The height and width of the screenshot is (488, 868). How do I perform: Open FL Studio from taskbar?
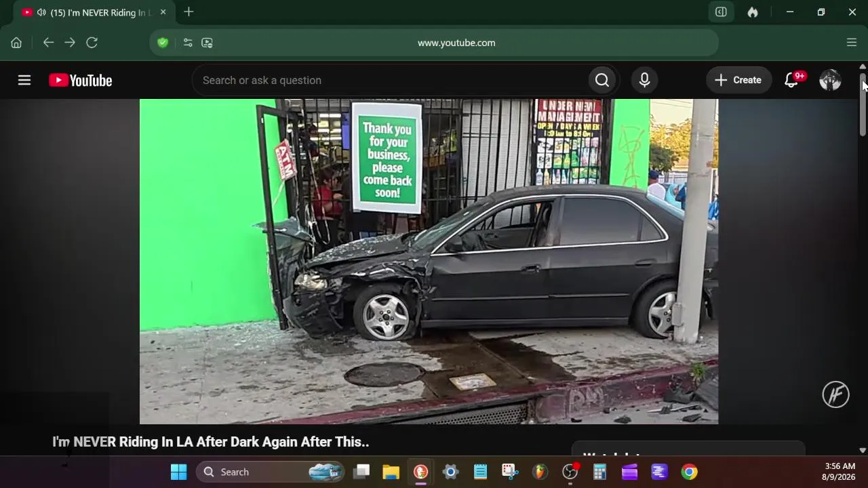pos(540,472)
